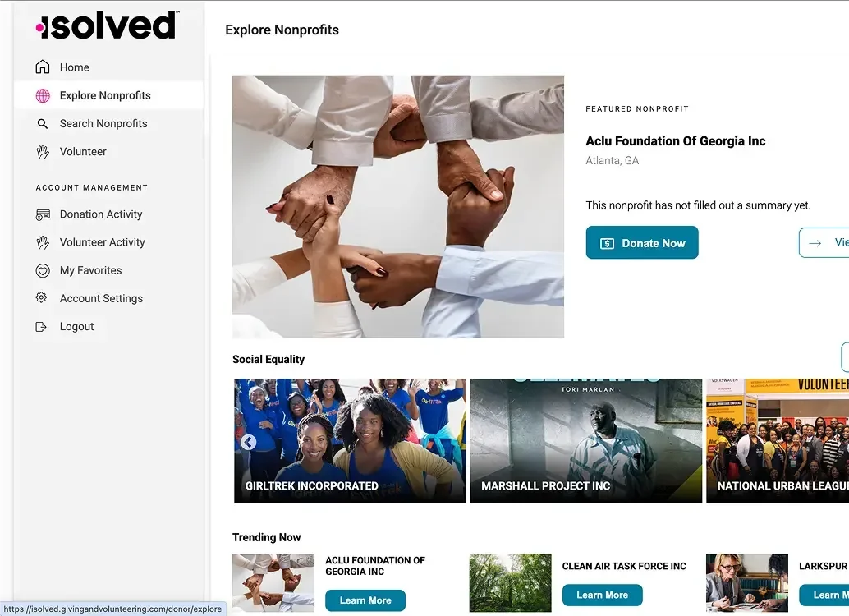Click the isolved logo
Image resolution: width=849 pixels, height=616 pixels.
107,25
